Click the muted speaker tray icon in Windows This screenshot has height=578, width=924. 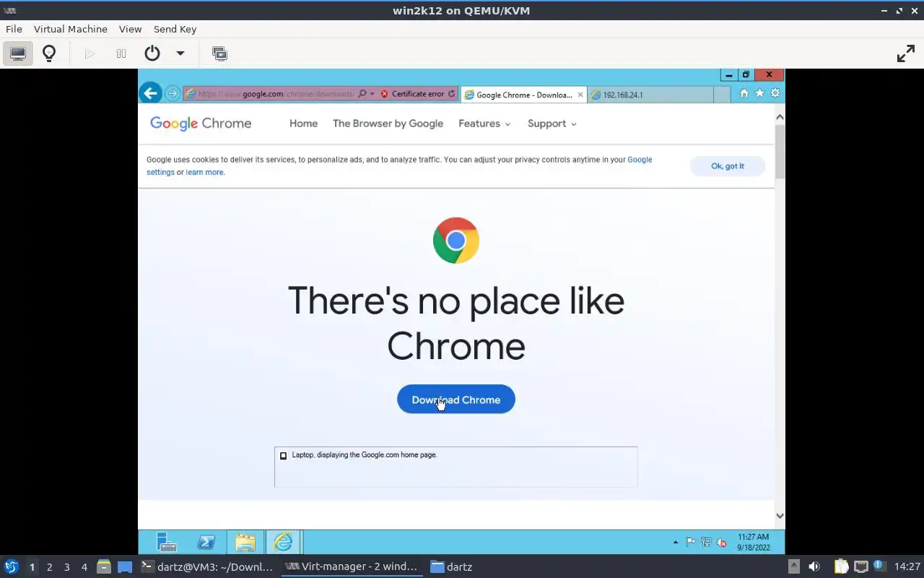pos(720,543)
